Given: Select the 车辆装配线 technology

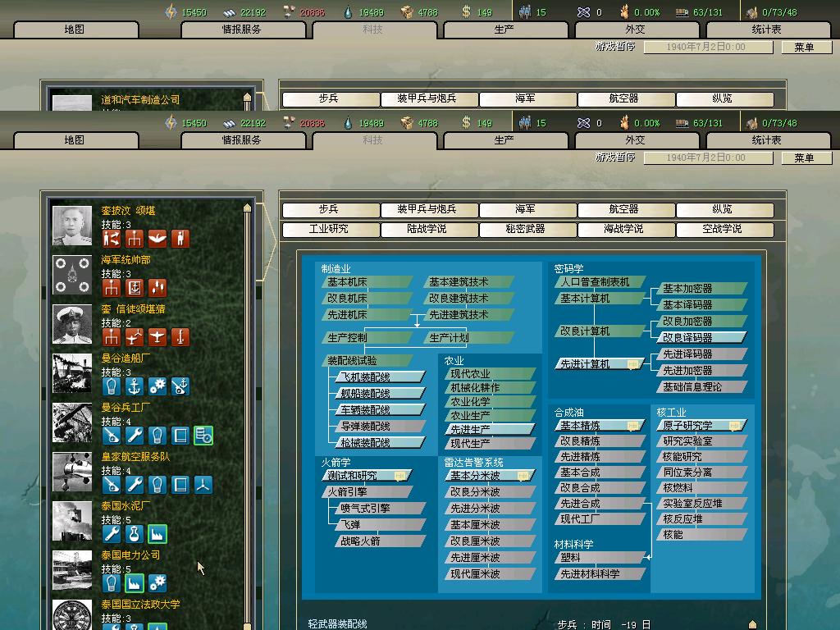Looking at the screenshot, I should coord(381,410).
